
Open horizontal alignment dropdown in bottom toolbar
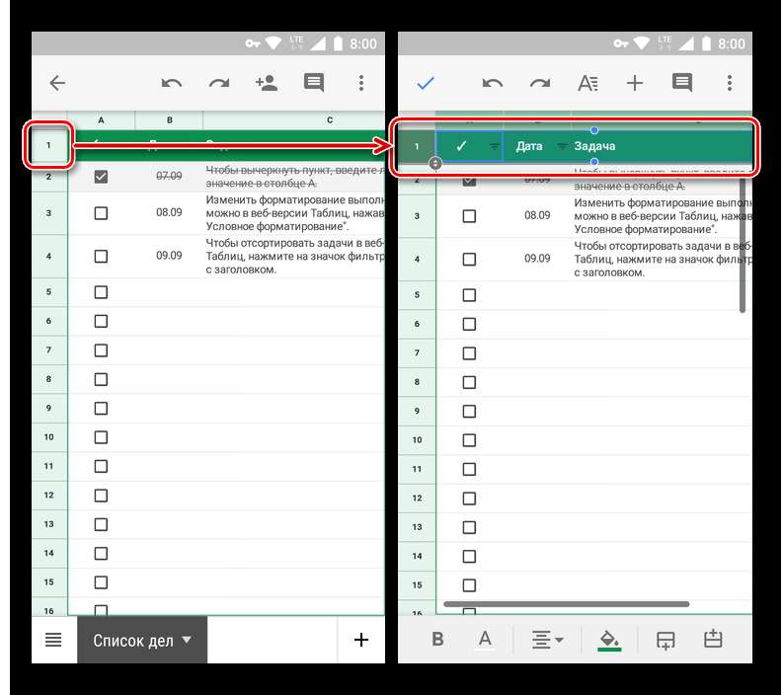pyautogui.click(x=547, y=640)
